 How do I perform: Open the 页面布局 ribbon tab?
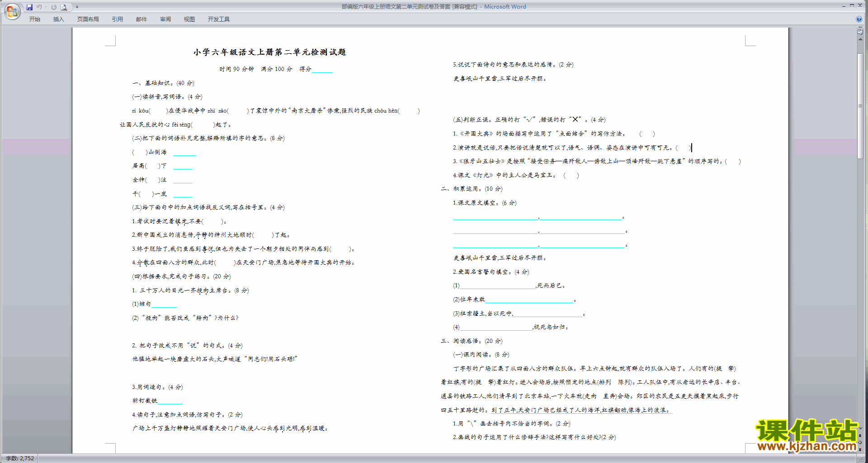pos(88,19)
